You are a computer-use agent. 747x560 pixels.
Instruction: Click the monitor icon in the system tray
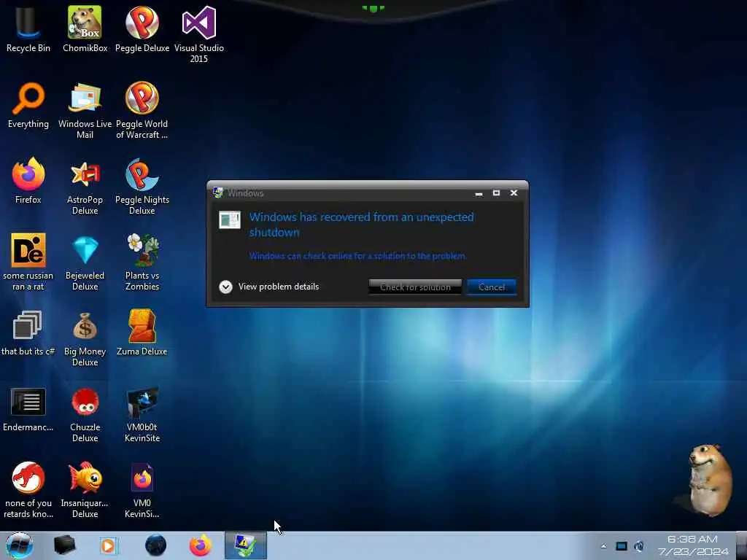tap(622, 546)
